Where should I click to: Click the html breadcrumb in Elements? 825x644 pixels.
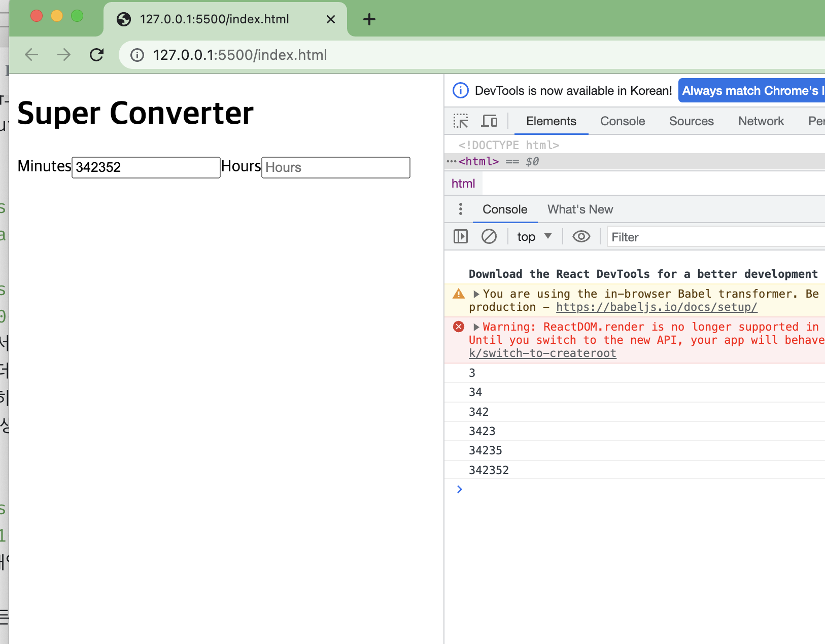[x=463, y=184]
